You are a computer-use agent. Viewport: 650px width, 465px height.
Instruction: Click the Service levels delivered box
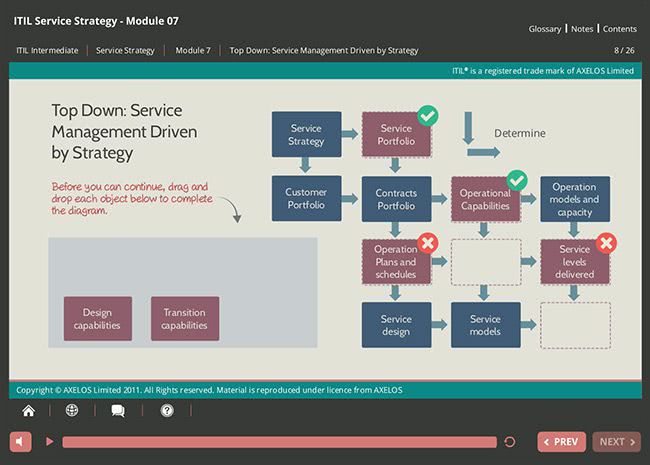575,262
